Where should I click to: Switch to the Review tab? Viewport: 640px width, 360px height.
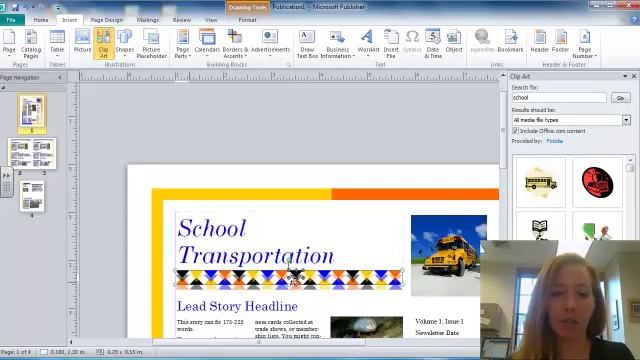182,20
